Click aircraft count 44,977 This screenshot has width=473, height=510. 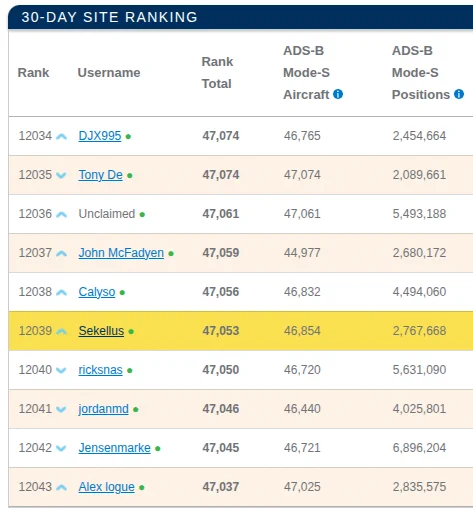pos(302,253)
